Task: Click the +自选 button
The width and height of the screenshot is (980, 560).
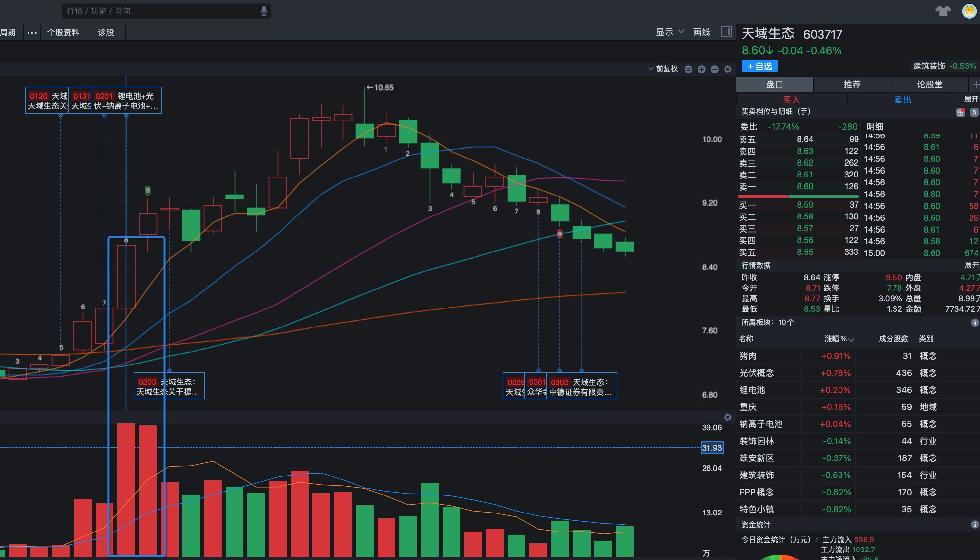Action: tap(759, 66)
